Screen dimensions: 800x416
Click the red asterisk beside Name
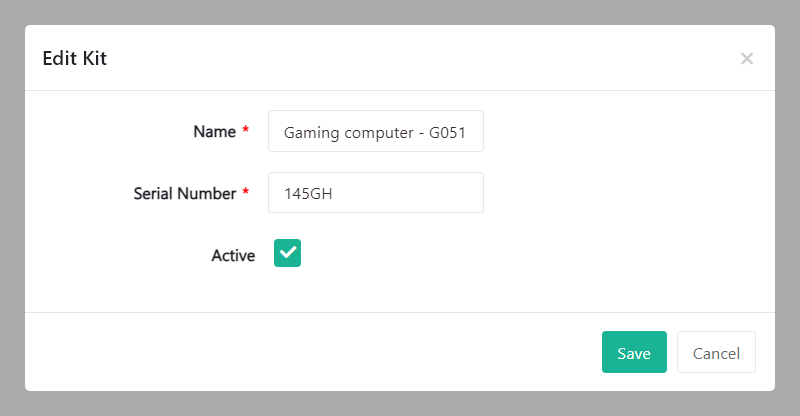[x=246, y=131]
